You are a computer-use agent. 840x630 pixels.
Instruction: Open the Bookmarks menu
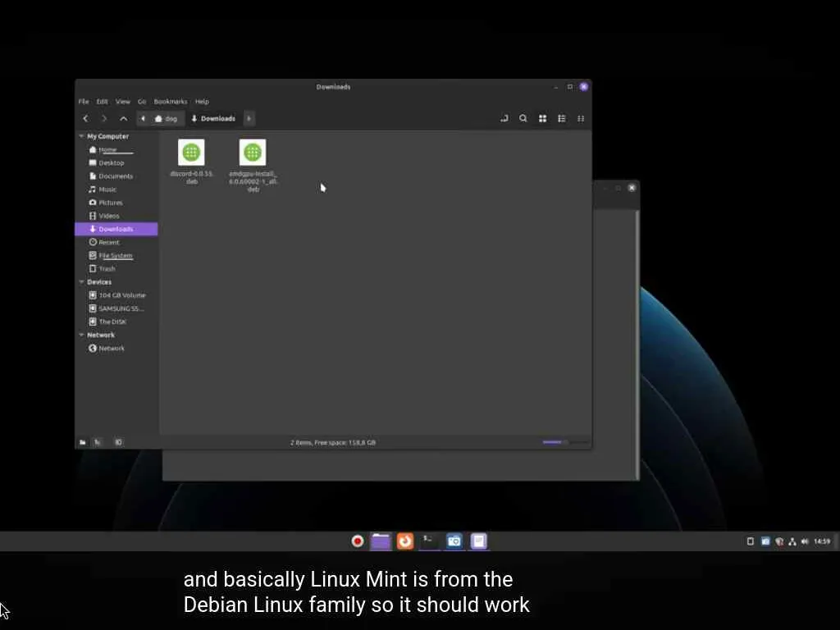[x=171, y=101]
